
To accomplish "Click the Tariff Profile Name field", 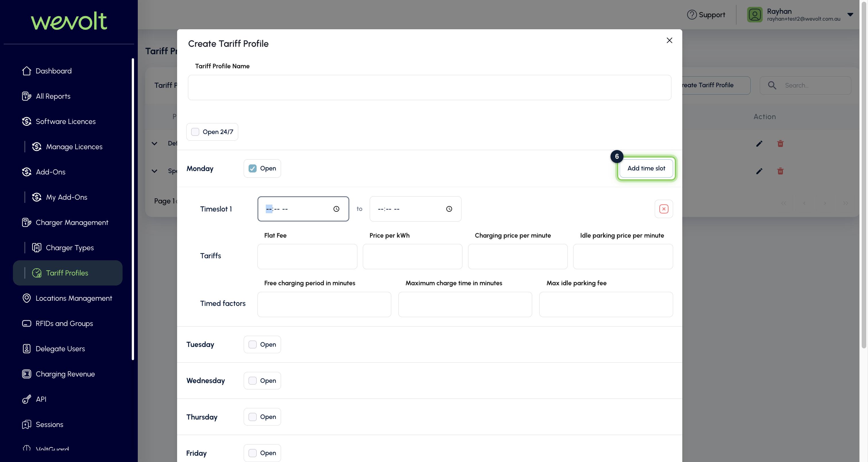I will (429, 87).
